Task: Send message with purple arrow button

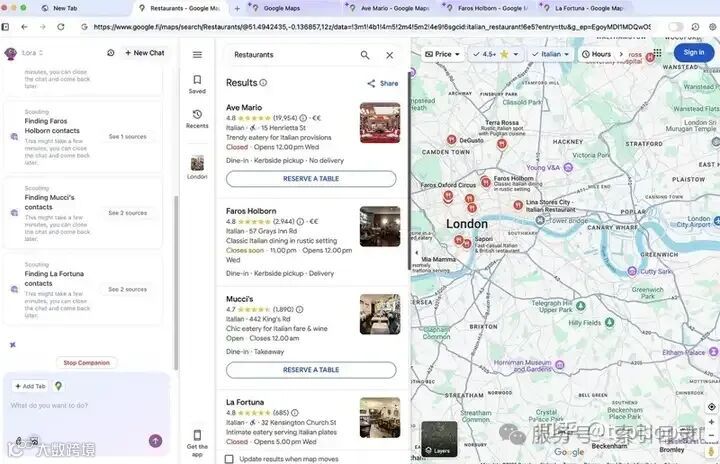Action: tap(156, 441)
